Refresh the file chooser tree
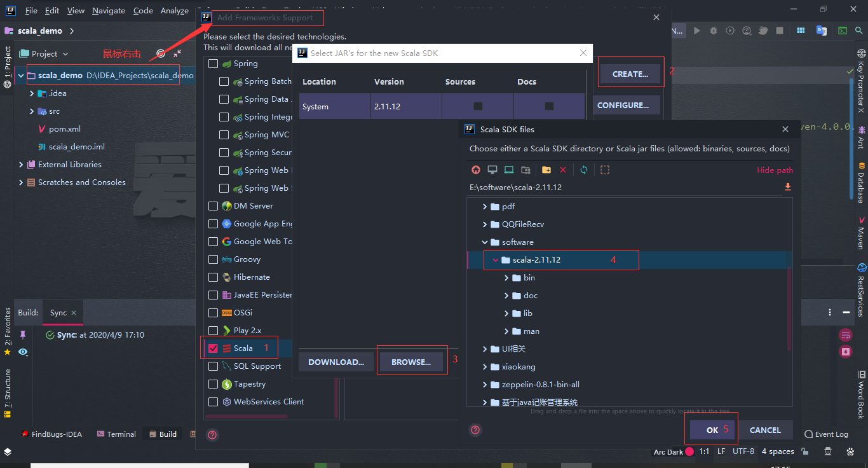The width and height of the screenshot is (868, 468). click(x=584, y=170)
